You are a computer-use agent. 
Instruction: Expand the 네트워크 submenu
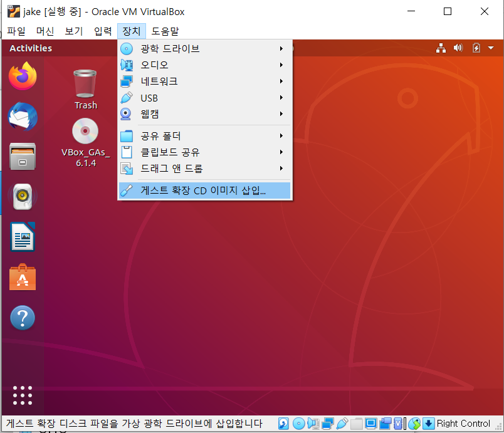(x=205, y=81)
